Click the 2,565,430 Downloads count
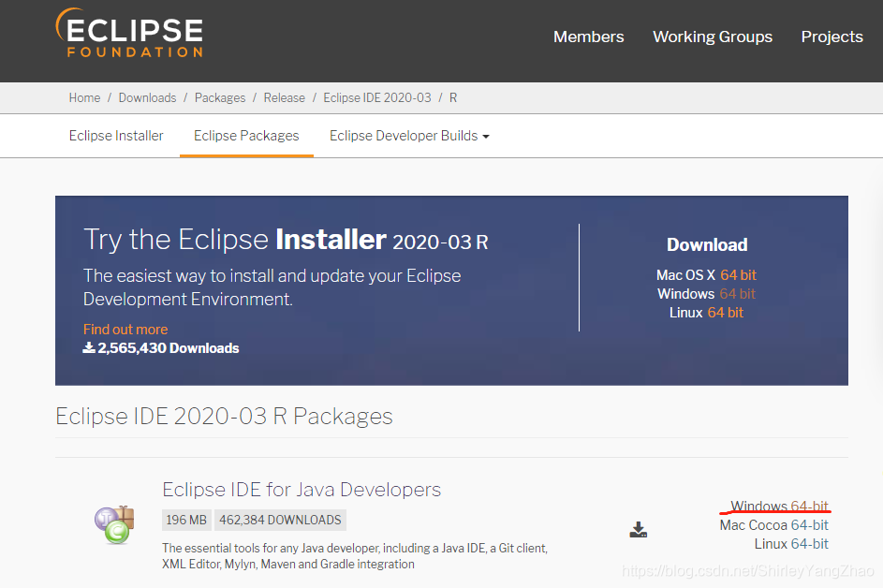Image resolution: width=883 pixels, height=588 pixels. [x=161, y=348]
